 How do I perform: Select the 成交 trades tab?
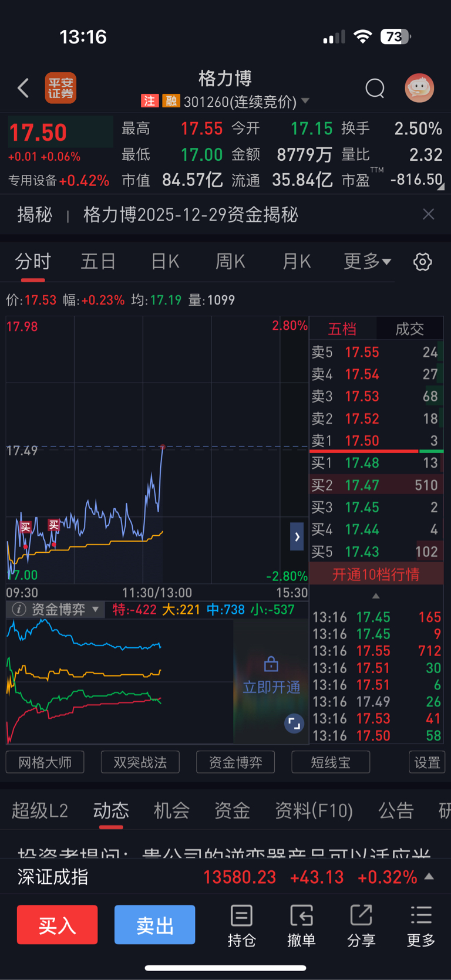(409, 329)
